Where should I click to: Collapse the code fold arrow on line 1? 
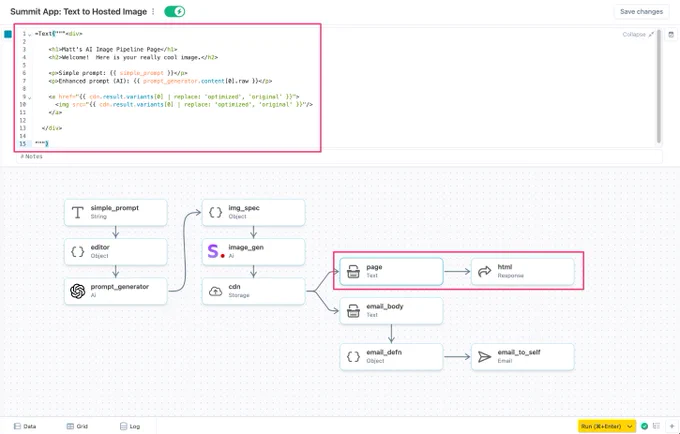tap(29, 34)
